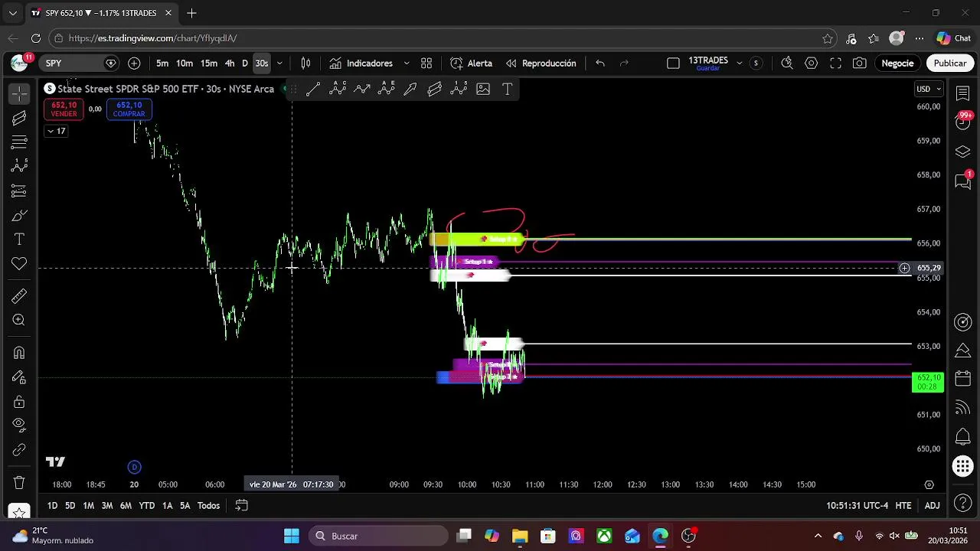Open the go to date calendar icon
980x551 pixels.
(241, 506)
